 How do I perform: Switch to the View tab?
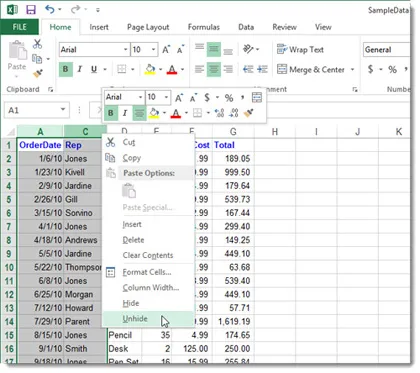[323, 27]
